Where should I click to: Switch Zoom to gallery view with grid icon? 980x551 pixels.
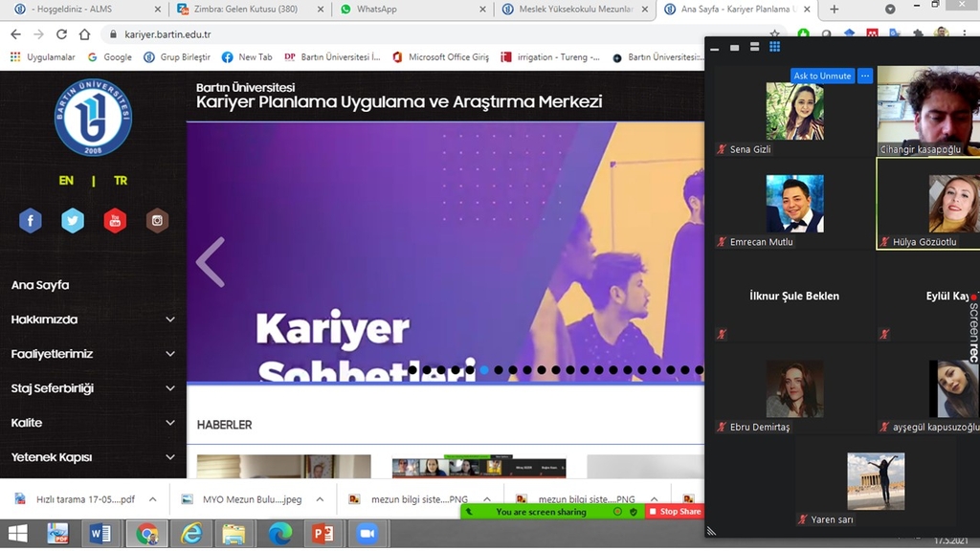point(774,46)
